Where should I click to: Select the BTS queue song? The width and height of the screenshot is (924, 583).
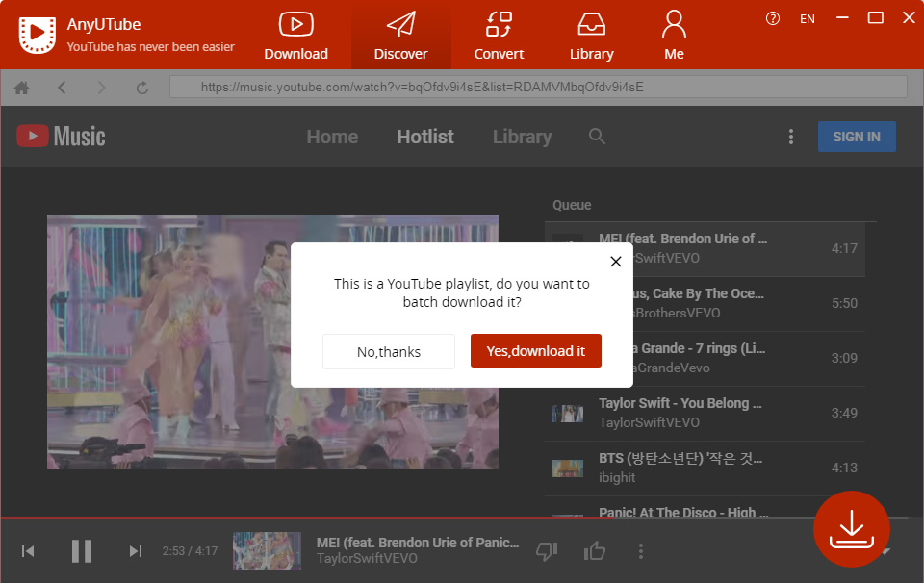tap(705, 469)
